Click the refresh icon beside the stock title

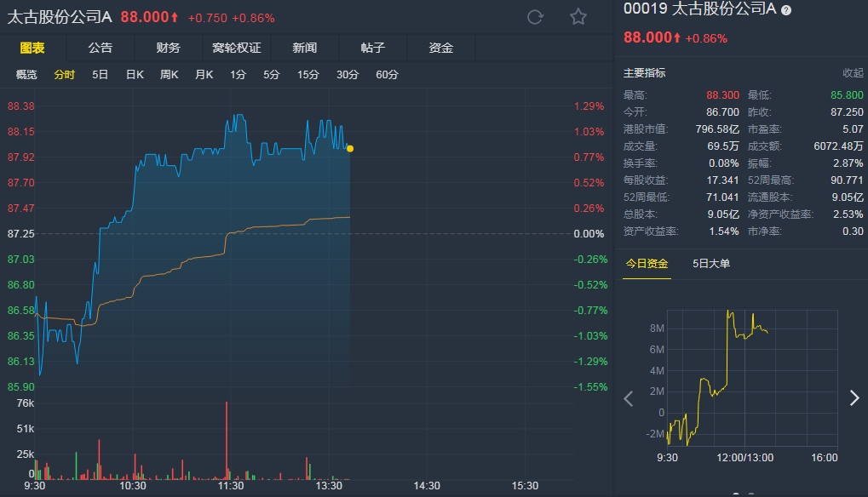(x=536, y=17)
